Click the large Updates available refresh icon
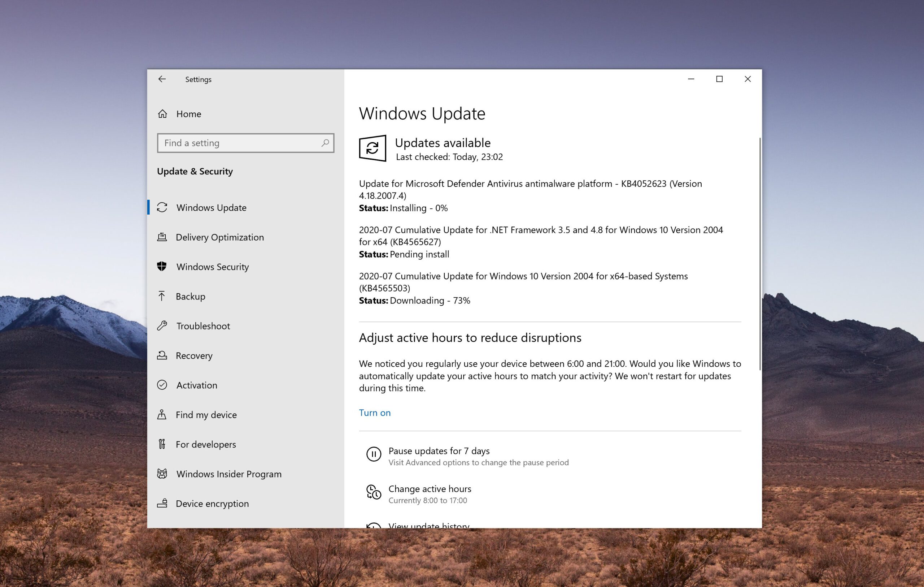This screenshot has height=587, width=924. [x=372, y=148]
